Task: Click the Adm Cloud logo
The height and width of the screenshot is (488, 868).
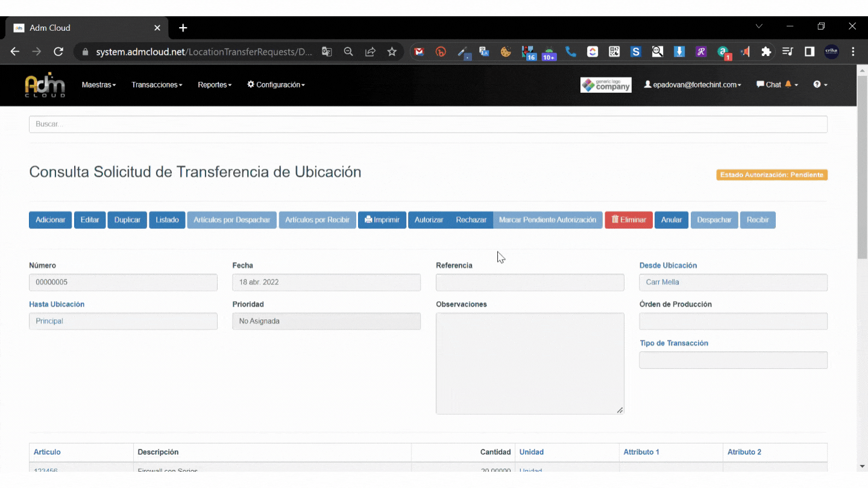Action: pos(45,85)
